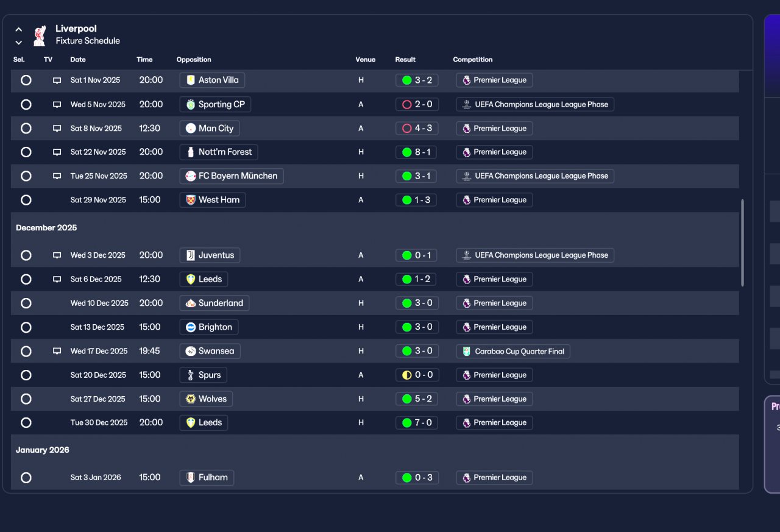Click the Brighton club badge
780x532 pixels.
(x=191, y=327)
